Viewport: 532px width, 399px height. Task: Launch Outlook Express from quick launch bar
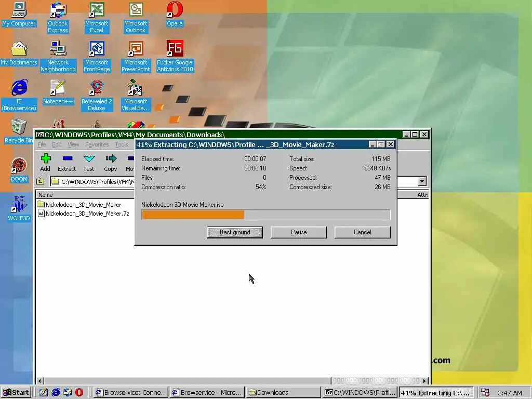pos(68,392)
